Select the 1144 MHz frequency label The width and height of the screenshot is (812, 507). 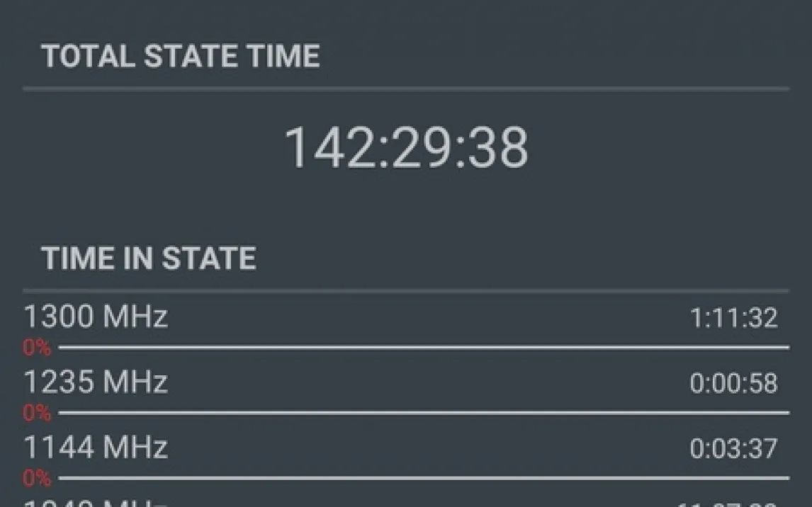[x=96, y=447]
